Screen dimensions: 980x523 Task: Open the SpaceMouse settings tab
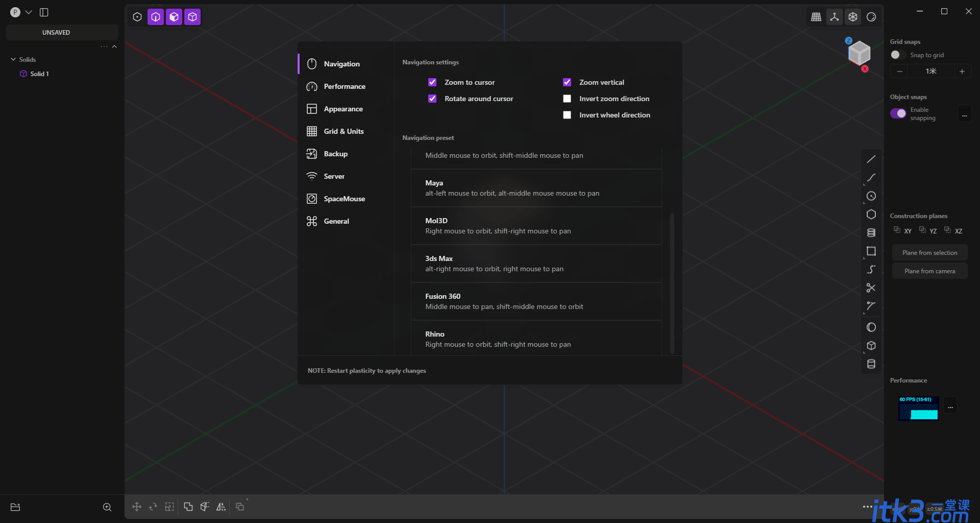(346, 199)
